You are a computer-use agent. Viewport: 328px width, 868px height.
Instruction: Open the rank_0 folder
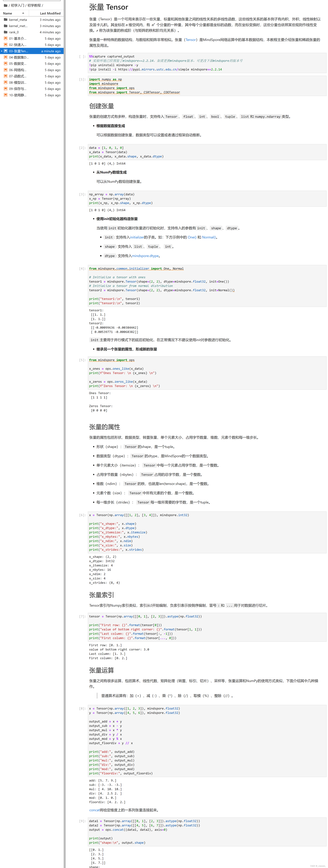(14, 32)
